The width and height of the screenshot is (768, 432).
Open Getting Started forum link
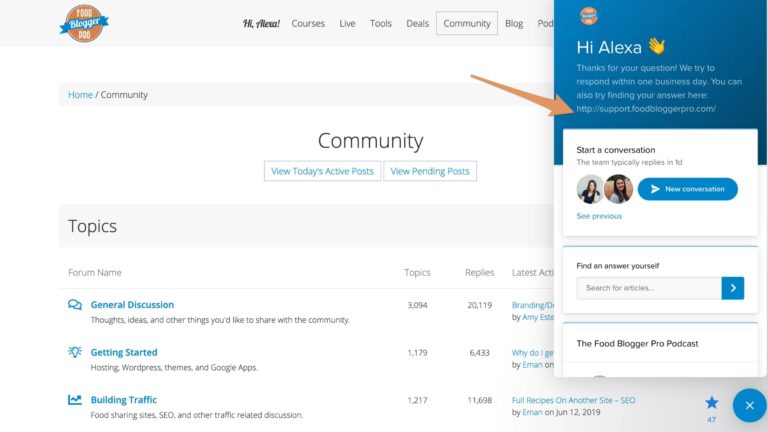(x=124, y=352)
